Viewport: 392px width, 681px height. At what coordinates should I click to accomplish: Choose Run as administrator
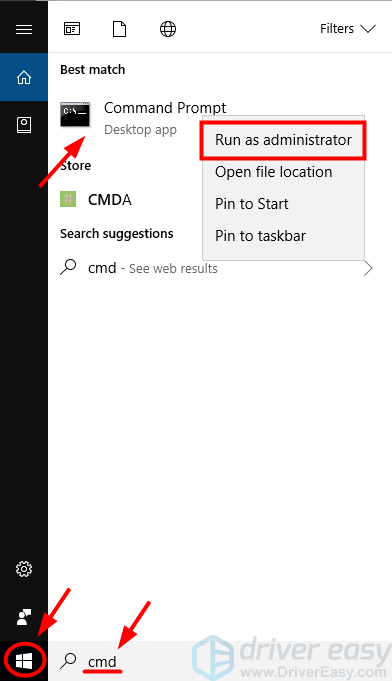tap(283, 140)
